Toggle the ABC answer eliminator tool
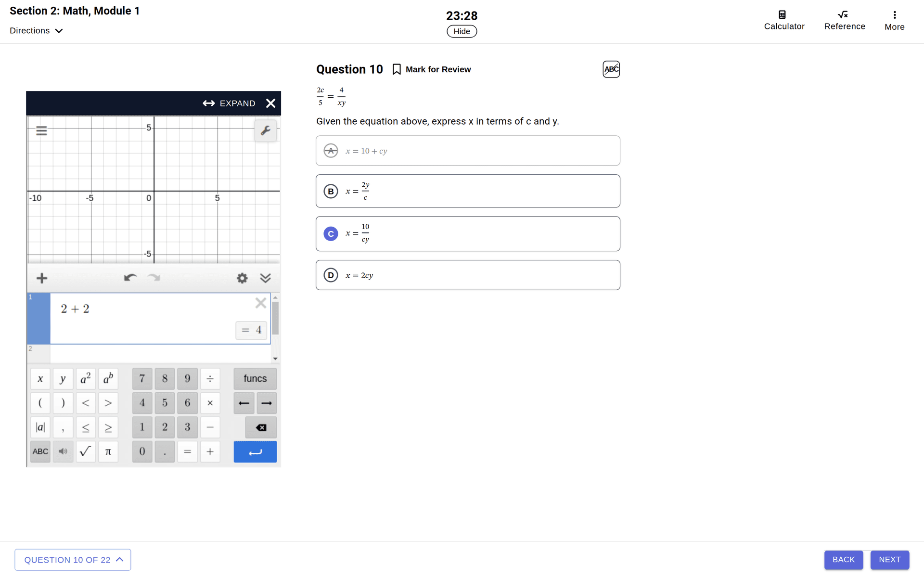 tap(611, 69)
